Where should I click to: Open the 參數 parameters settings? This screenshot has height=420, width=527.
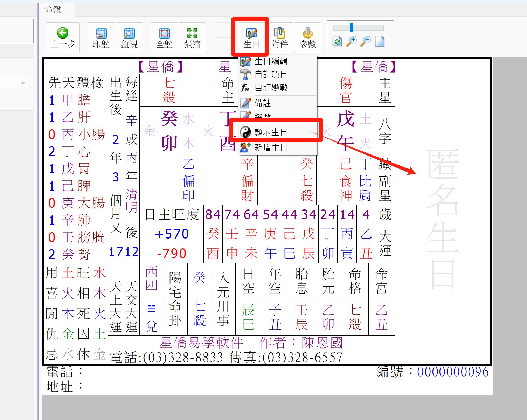[308, 37]
